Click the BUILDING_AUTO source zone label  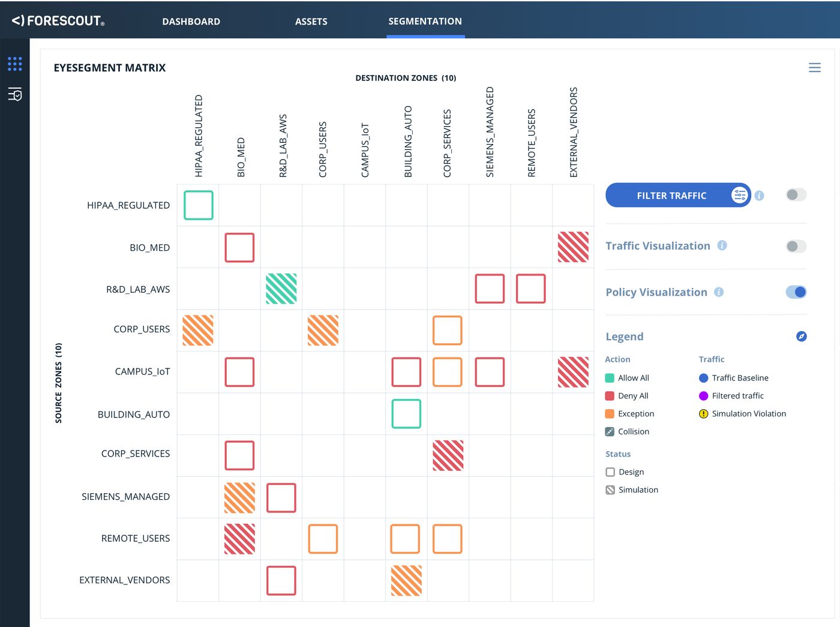click(x=133, y=415)
